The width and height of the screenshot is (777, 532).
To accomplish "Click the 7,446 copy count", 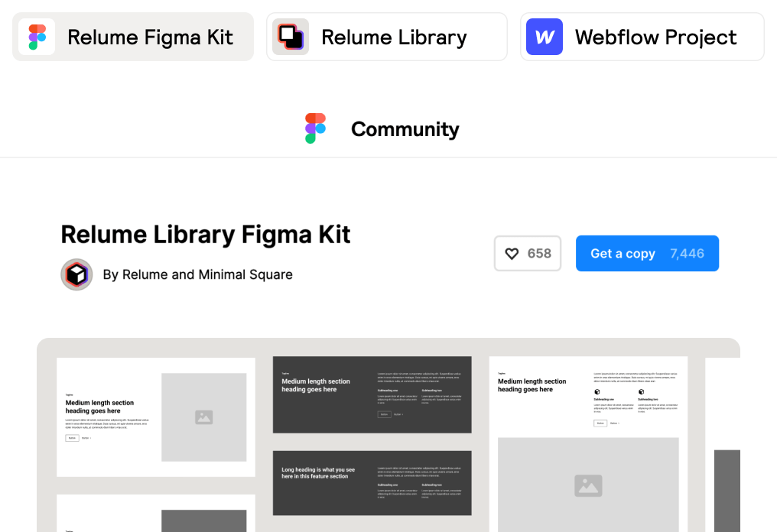I will coord(687,254).
